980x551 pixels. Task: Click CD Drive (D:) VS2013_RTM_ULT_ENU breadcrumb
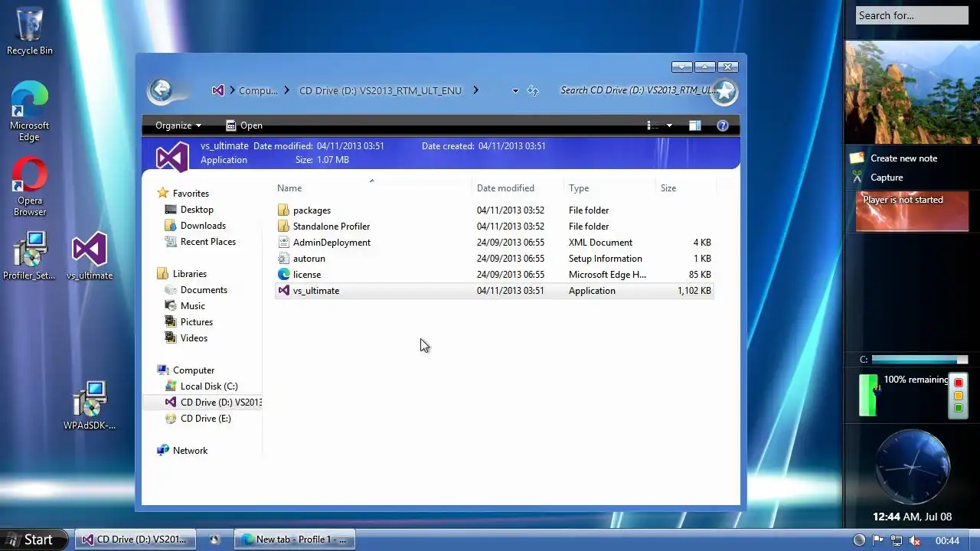381,90
